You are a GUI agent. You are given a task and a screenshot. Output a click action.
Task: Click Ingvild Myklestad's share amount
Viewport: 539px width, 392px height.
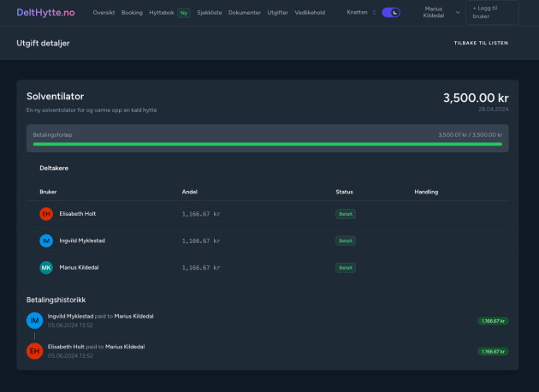pos(201,241)
